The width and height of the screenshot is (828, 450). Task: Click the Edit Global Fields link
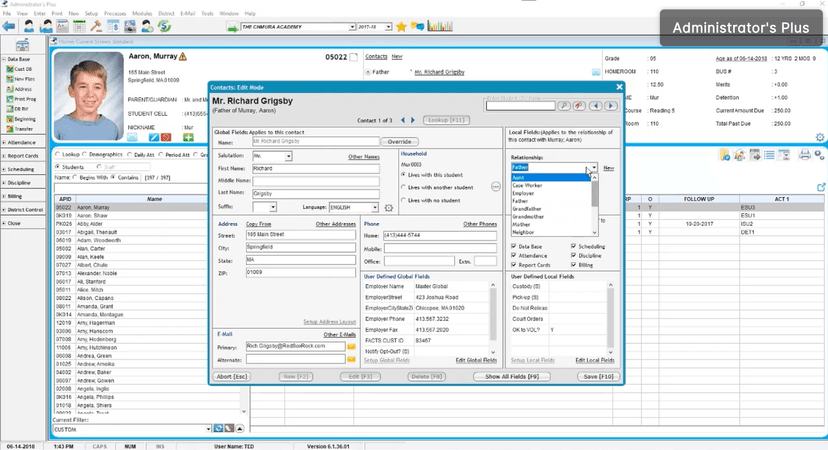(x=476, y=360)
